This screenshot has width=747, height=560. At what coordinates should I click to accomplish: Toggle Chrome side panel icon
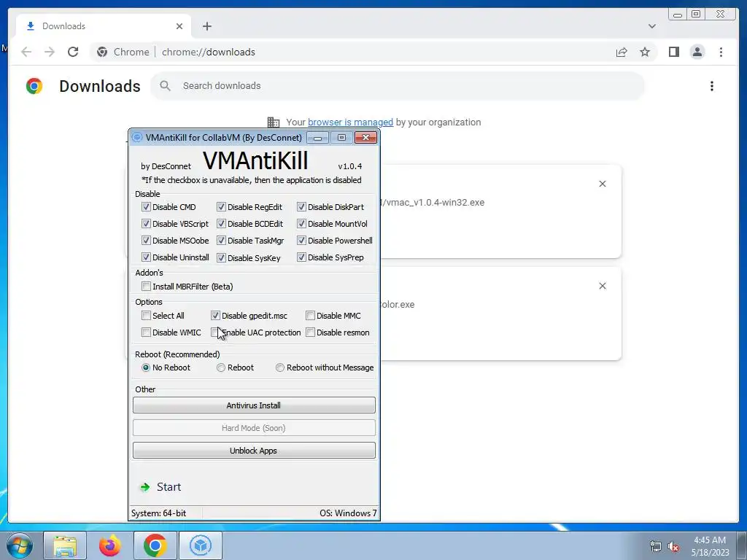tap(673, 52)
